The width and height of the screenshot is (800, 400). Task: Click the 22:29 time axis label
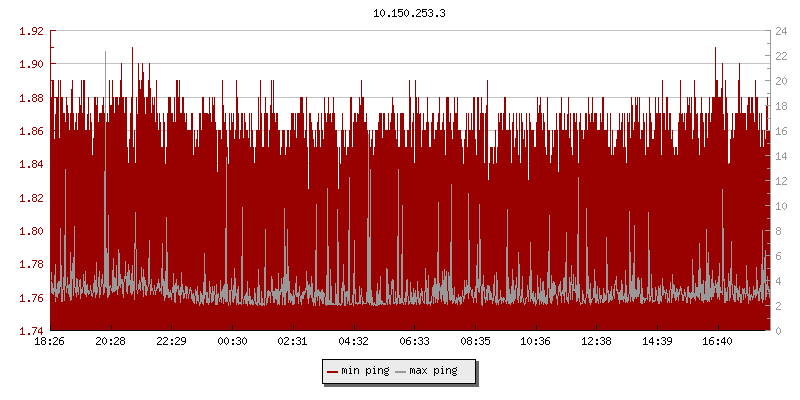[x=171, y=341]
